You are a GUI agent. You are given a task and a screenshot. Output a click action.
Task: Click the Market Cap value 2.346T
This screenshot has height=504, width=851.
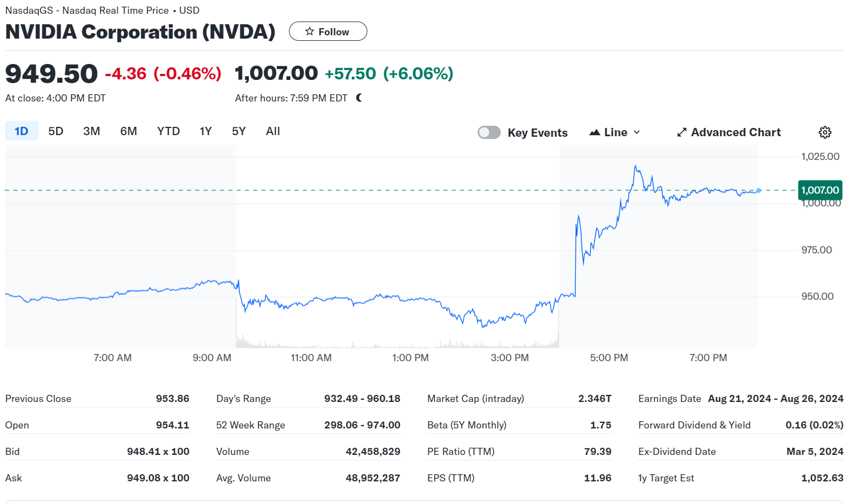(595, 399)
